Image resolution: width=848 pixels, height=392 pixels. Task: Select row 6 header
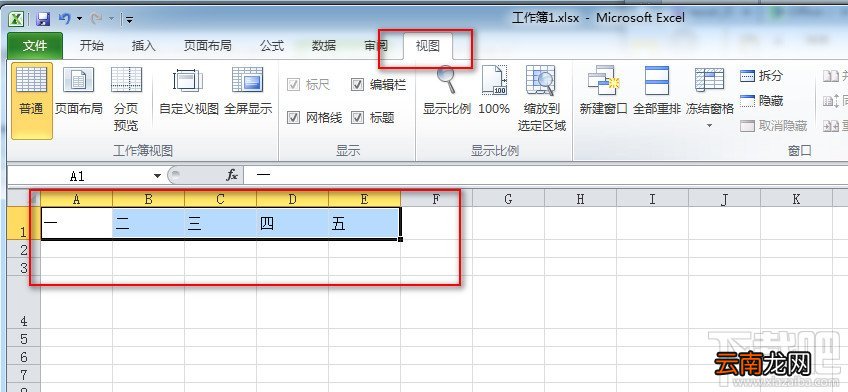24,356
